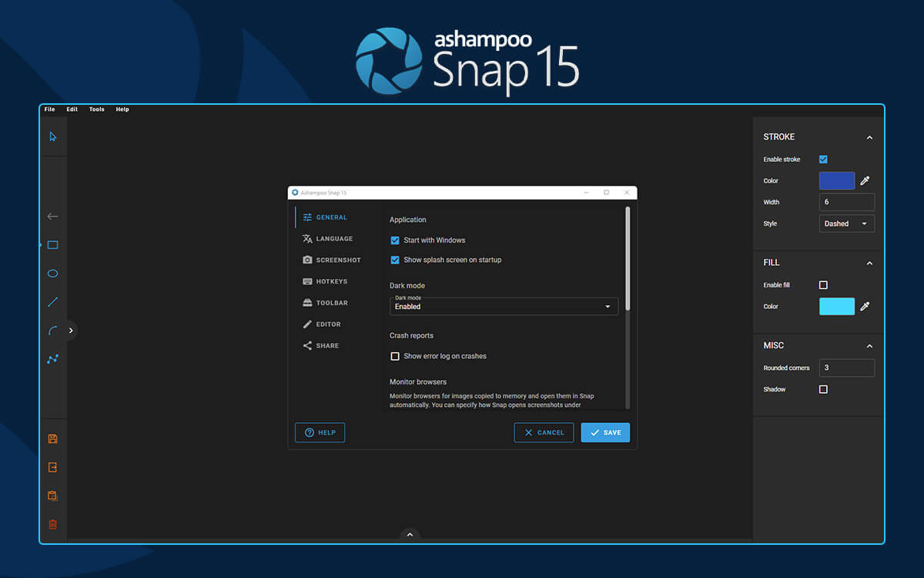The height and width of the screenshot is (578, 924).
Task: Pick fill color with eyedropper
Action: 865,307
